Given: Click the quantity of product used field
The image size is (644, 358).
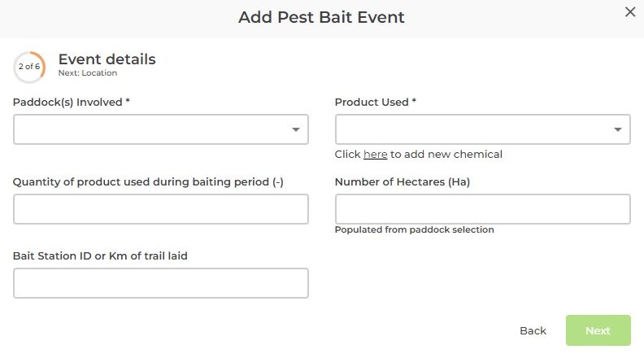Looking at the screenshot, I should point(161,209).
